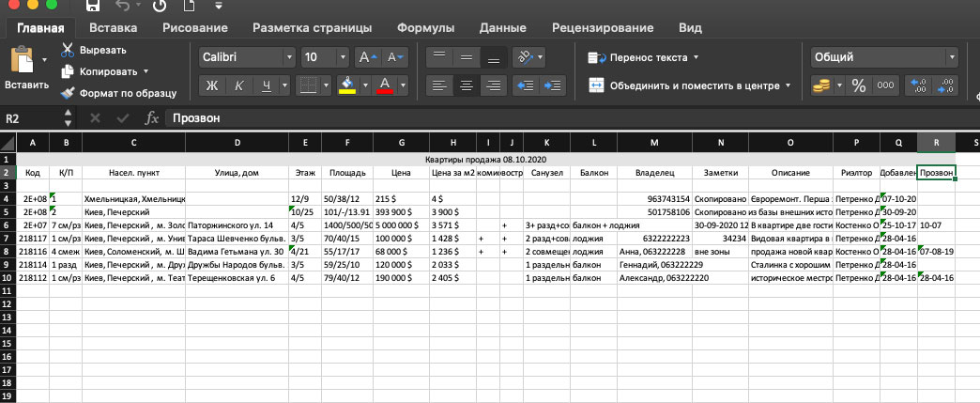Toggle bold formatting (Ж)
The height and width of the screenshot is (403, 980).
pos(212,85)
